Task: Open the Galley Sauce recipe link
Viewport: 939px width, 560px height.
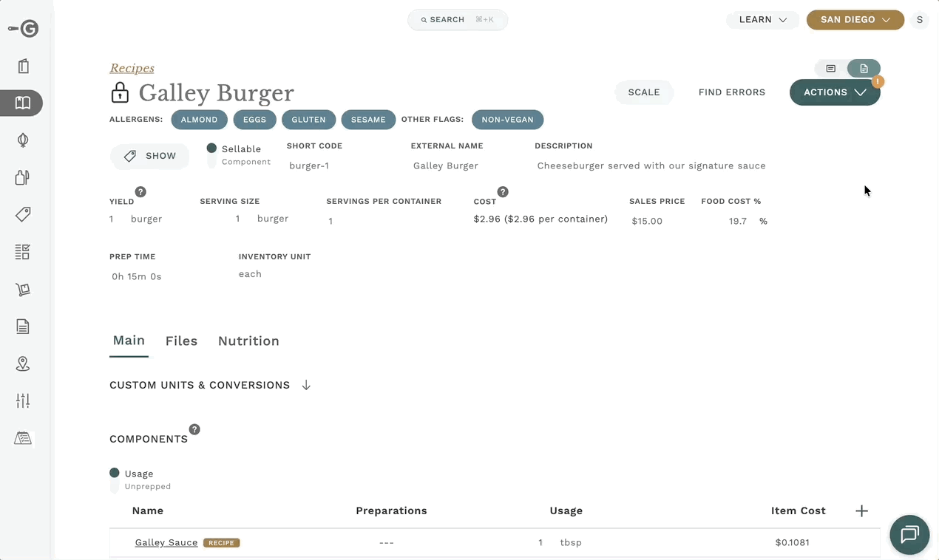Action: click(166, 543)
